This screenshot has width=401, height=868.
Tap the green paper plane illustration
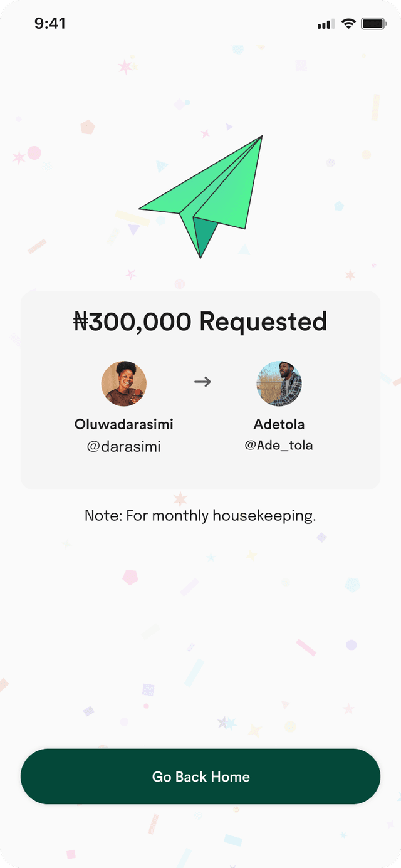pyautogui.click(x=200, y=196)
